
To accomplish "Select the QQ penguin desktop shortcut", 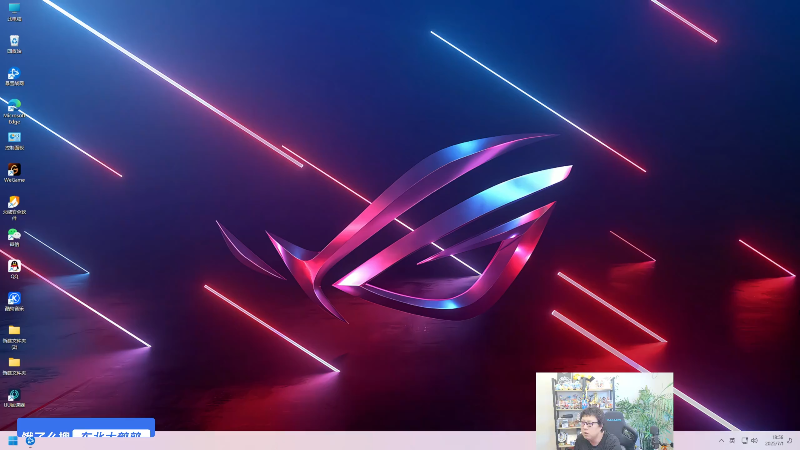I will 14,269.
